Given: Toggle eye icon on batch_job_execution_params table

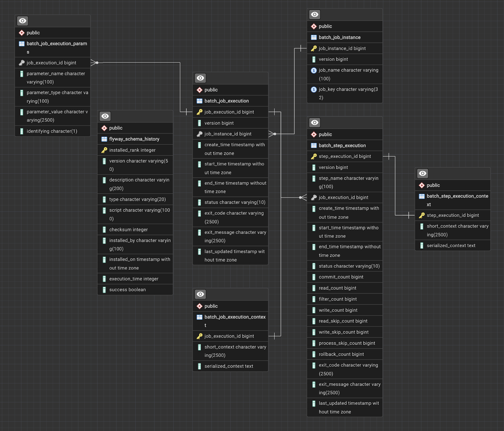Looking at the screenshot, I should point(22,21).
